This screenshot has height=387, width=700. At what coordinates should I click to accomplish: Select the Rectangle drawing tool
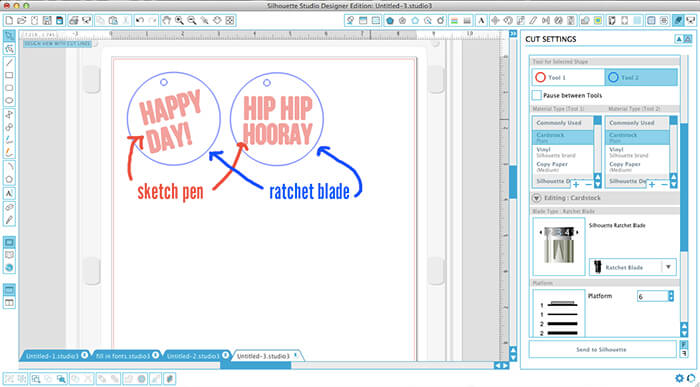click(x=9, y=75)
